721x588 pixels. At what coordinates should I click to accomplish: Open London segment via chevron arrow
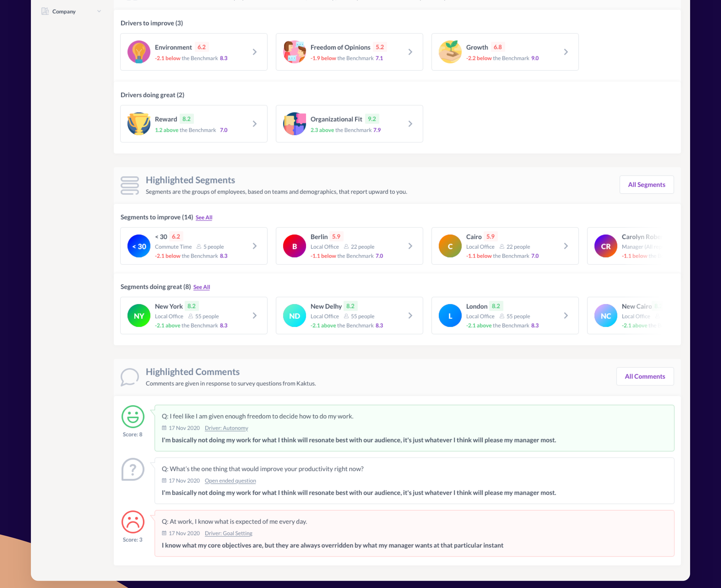565,316
